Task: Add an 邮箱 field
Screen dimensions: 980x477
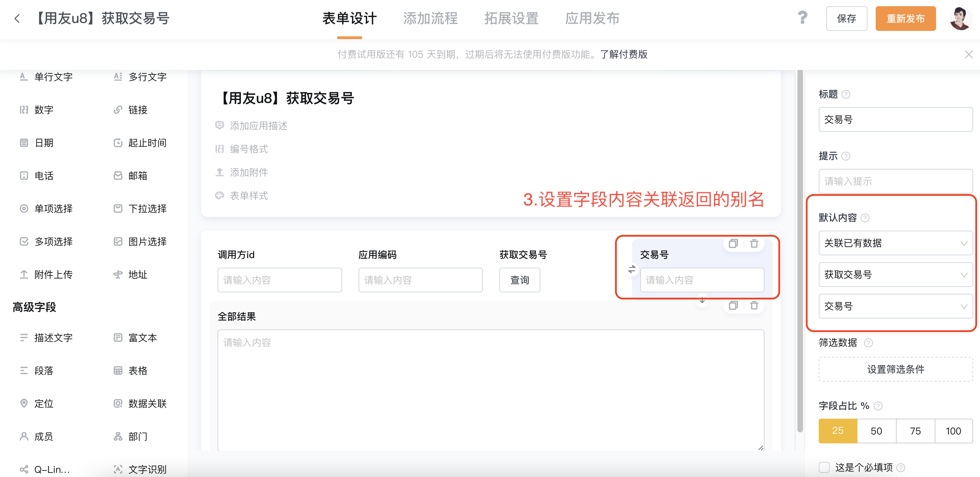Action: coord(130,175)
